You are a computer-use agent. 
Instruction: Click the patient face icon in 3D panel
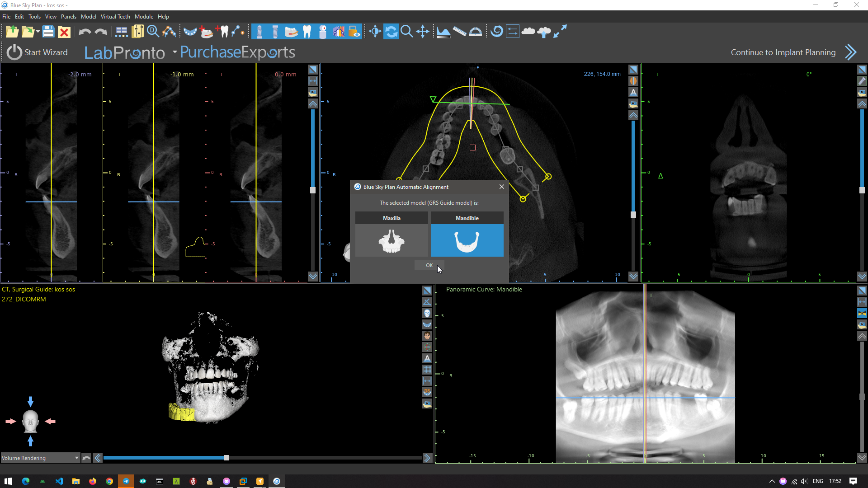click(x=427, y=336)
